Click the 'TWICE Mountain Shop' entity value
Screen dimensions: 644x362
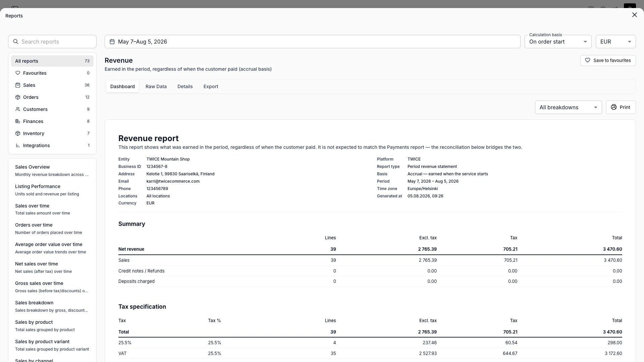[x=168, y=159]
